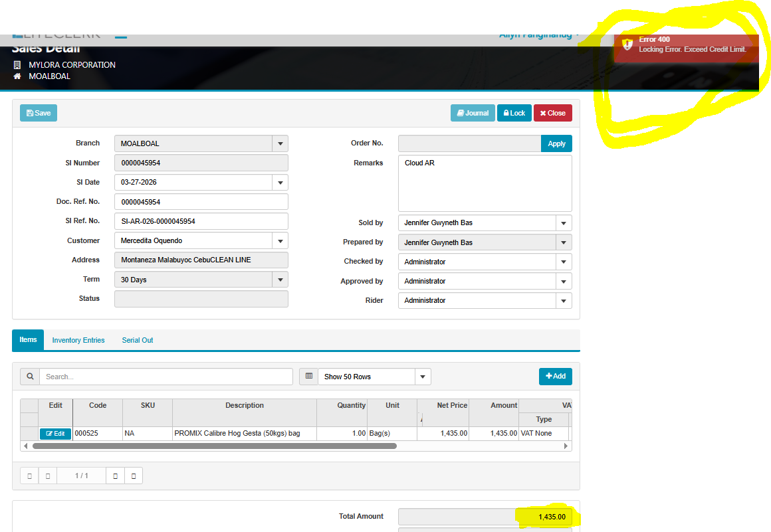Expand the Branch dropdown
The width and height of the screenshot is (771, 532).
[x=280, y=143]
